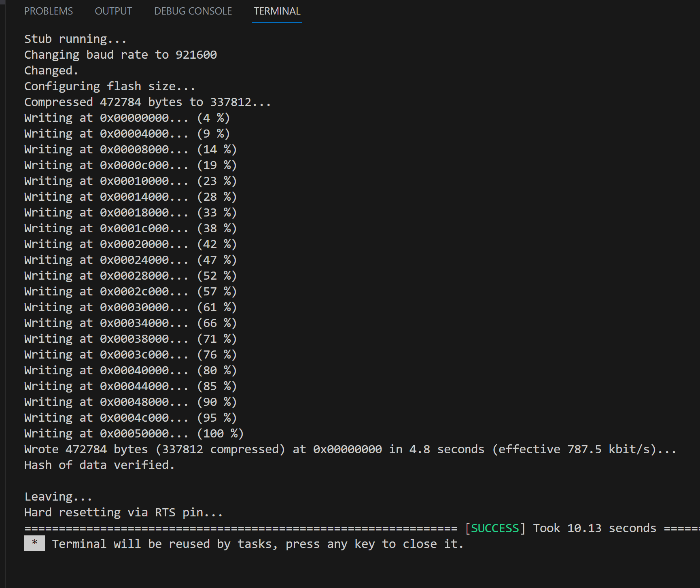
Task: Open the OUTPUT tab
Action: tap(113, 11)
